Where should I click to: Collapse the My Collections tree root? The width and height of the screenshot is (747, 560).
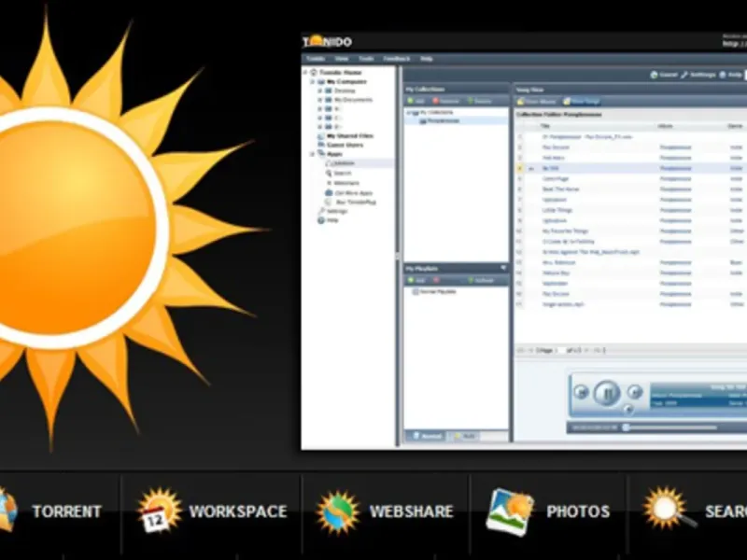pos(408,113)
